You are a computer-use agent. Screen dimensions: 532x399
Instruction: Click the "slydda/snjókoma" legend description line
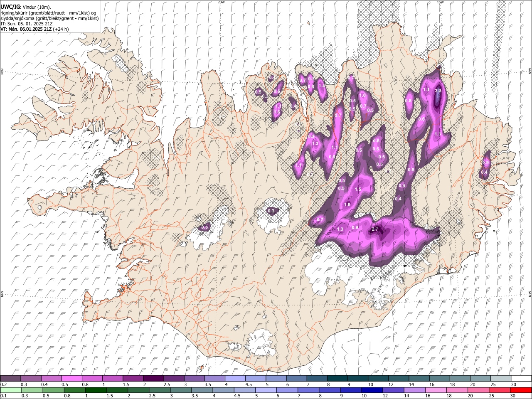point(49,18)
